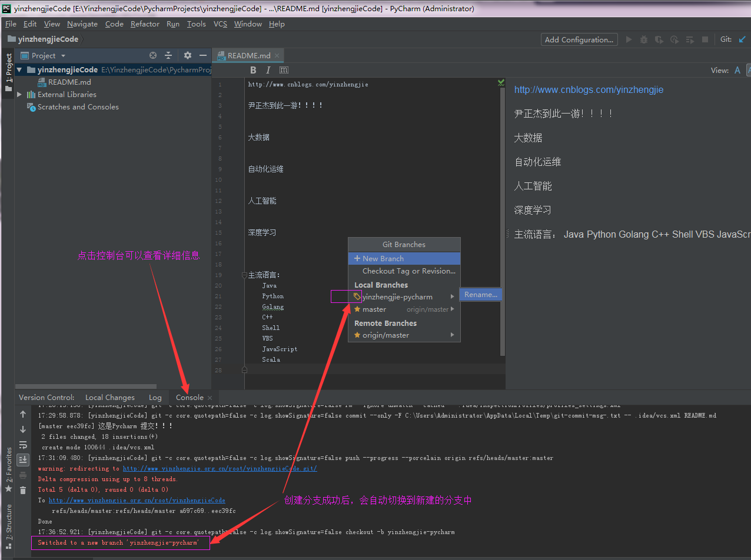
Task: Click the Stop square icon
Action: [705, 39]
